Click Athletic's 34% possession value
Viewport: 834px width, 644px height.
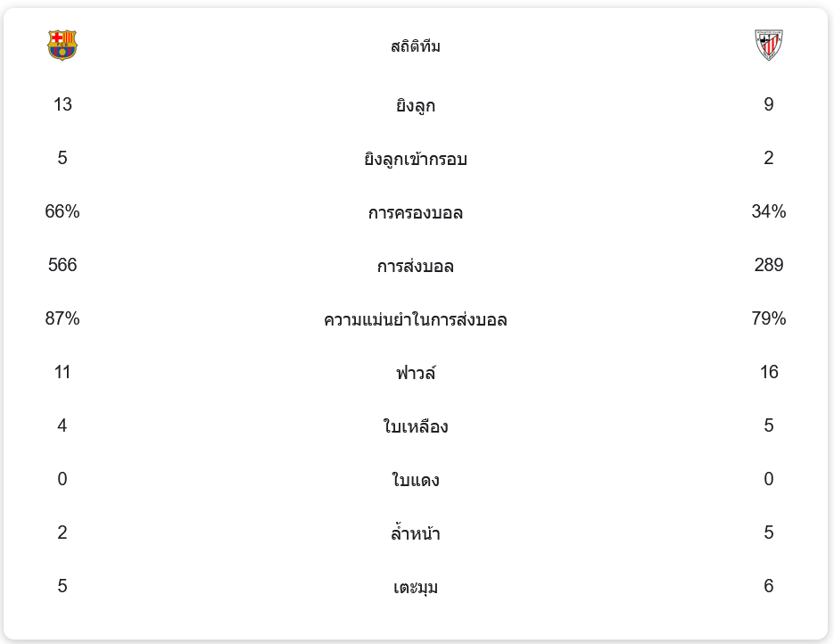(x=769, y=211)
